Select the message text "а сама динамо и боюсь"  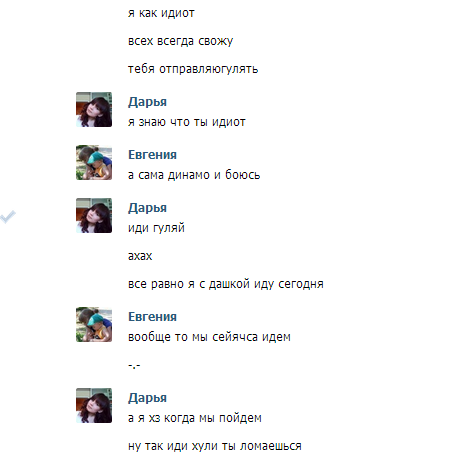tap(194, 175)
